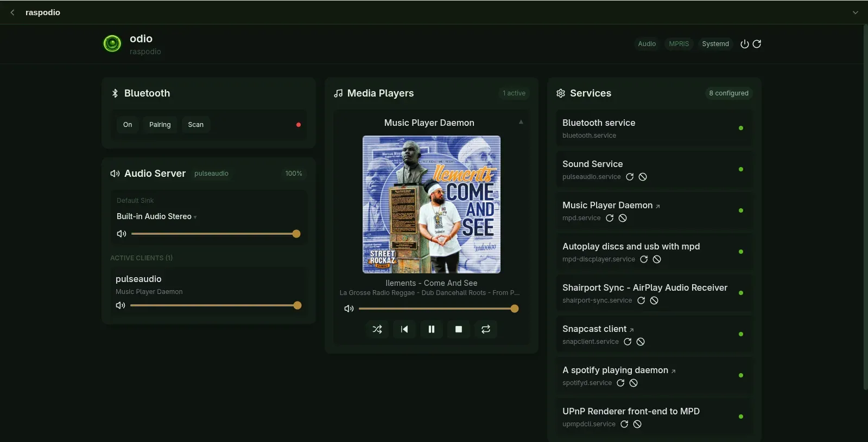
Task: Select the Bluetooth service row
Action: 654,128
